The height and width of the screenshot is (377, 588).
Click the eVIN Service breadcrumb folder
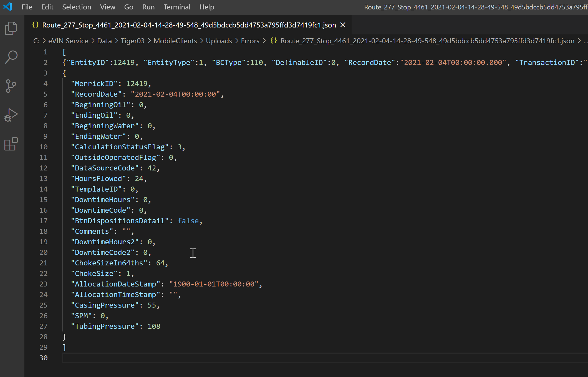coord(68,41)
